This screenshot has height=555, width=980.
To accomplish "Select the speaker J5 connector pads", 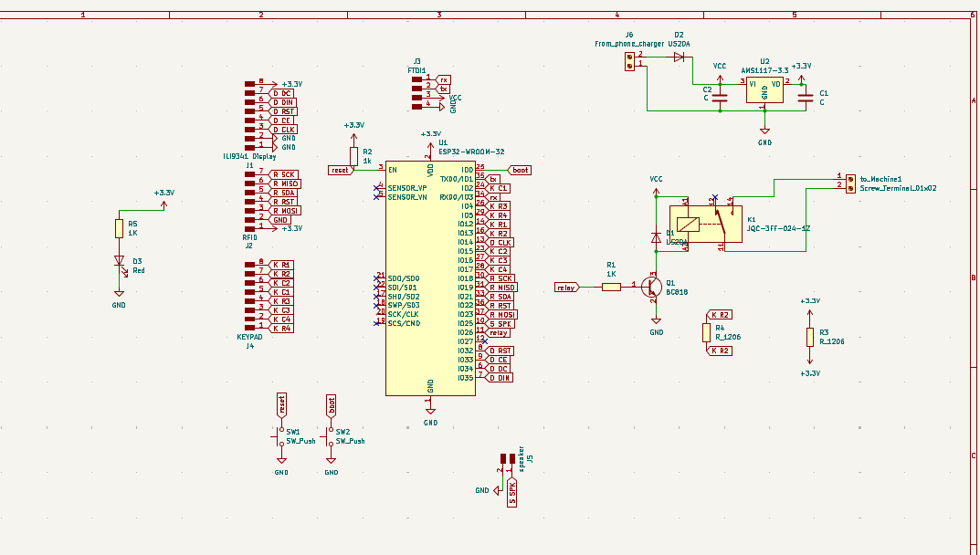I will click(508, 458).
